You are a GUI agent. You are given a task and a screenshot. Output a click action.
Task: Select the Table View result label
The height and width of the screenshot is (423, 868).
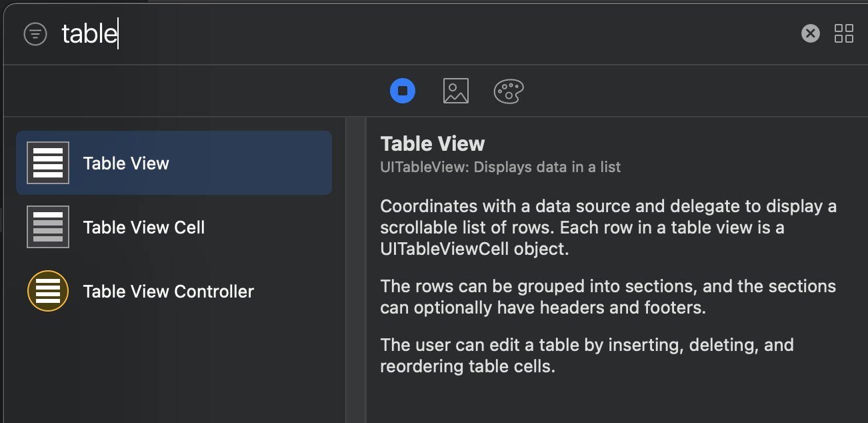(126, 163)
